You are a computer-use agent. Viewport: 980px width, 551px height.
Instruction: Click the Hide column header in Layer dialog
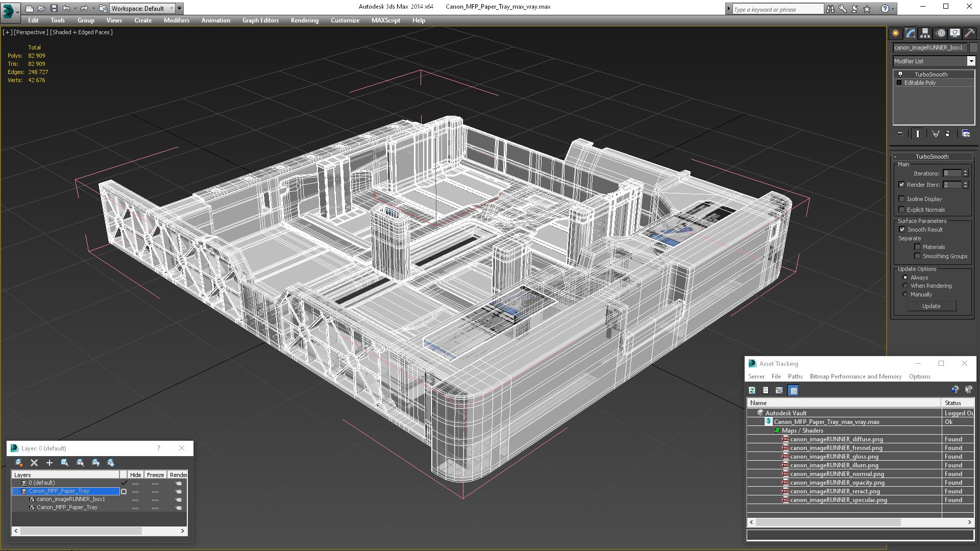[135, 475]
